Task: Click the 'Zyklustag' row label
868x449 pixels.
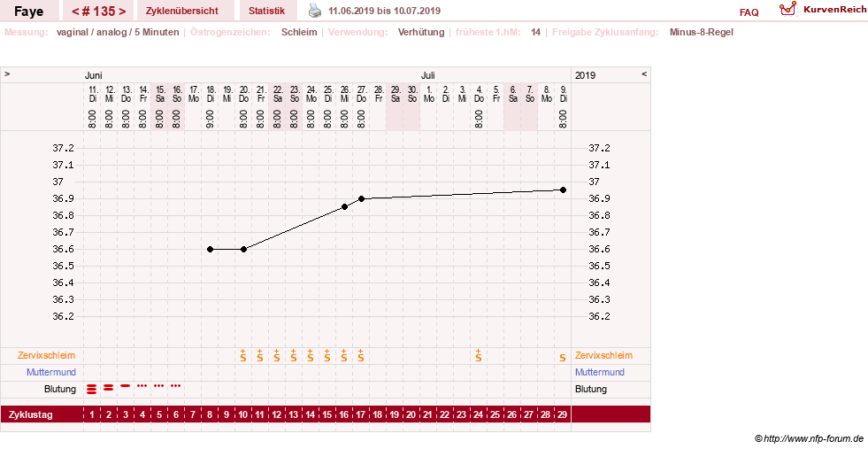Action: 31,414
